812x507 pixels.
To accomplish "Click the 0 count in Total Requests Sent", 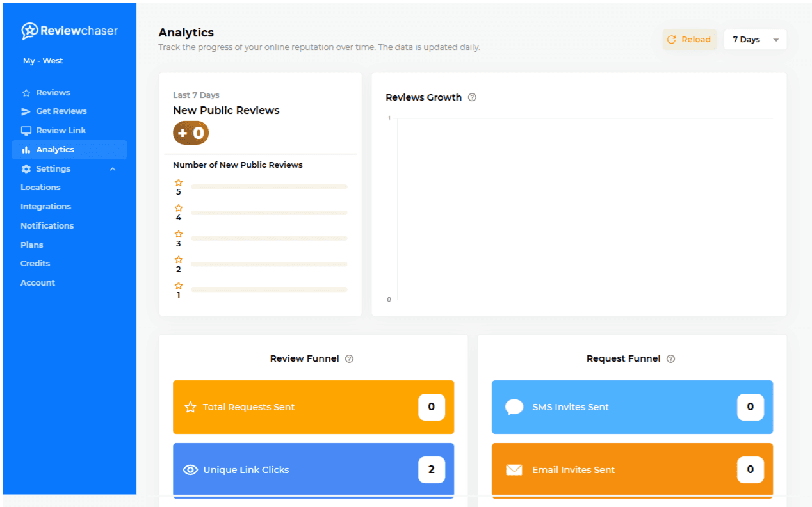I will tap(432, 407).
